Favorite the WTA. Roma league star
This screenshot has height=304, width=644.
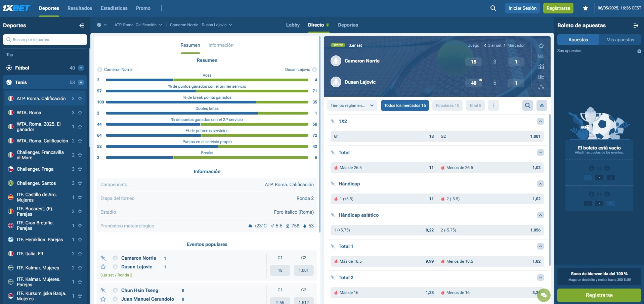[x=80, y=113]
